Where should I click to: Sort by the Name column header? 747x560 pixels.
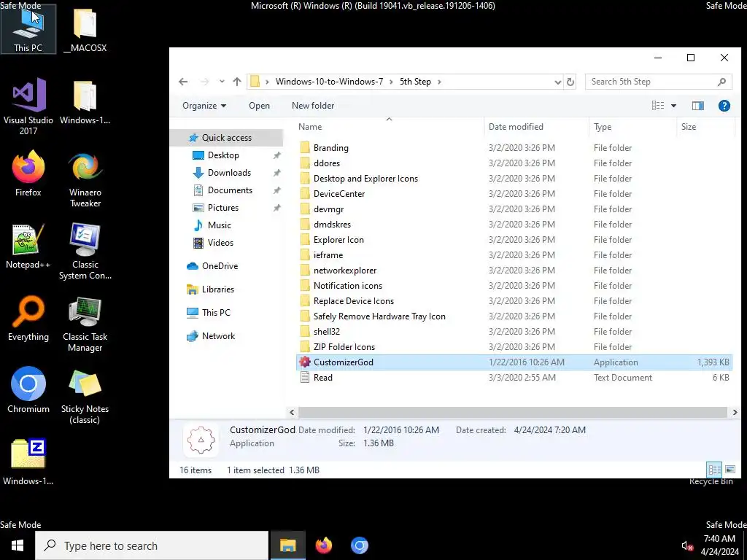click(x=389, y=127)
